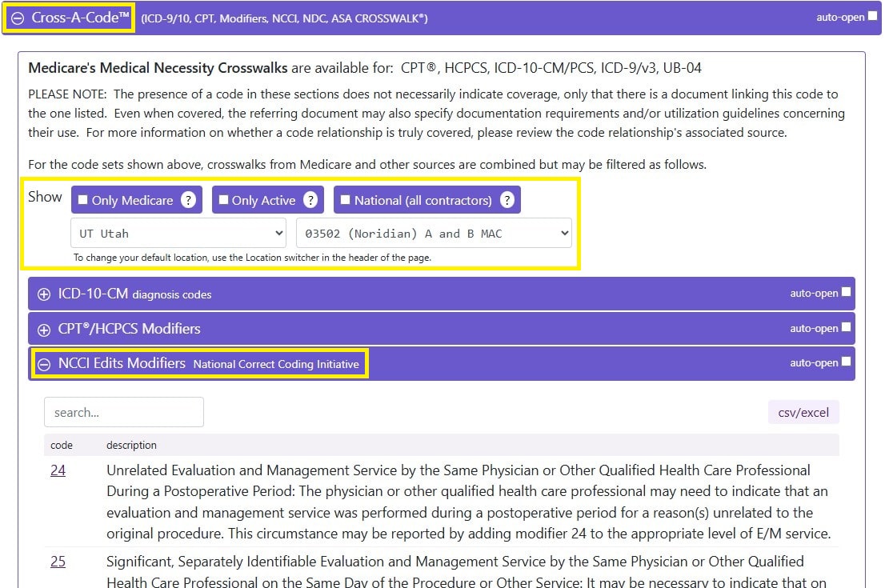Expand ICD-10-CM diagnosis codes plus icon
This screenshot has width=885, height=588.
[43, 294]
